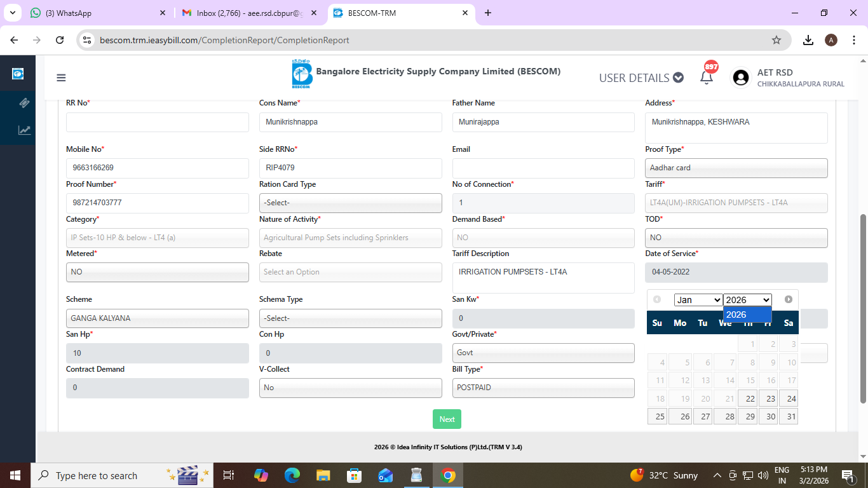Click the ticket icon in sidebar
The width and height of the screenshot is (868, 488).
(x=24, y=103)
